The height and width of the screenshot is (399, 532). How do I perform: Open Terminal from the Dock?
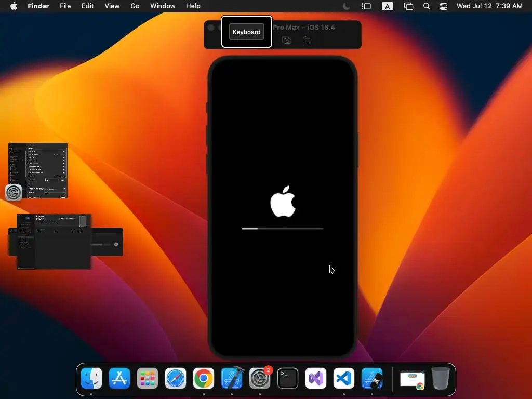pyautogui.click(x=288, y=378)
